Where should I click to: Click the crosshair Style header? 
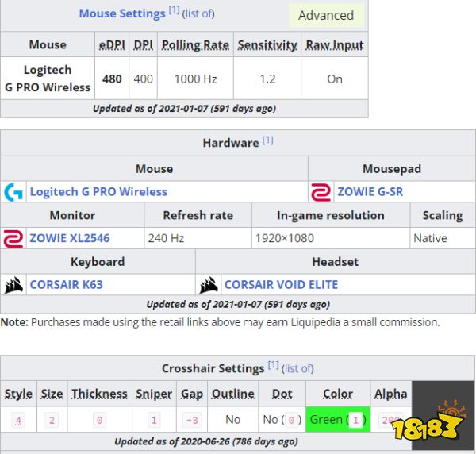18,394
